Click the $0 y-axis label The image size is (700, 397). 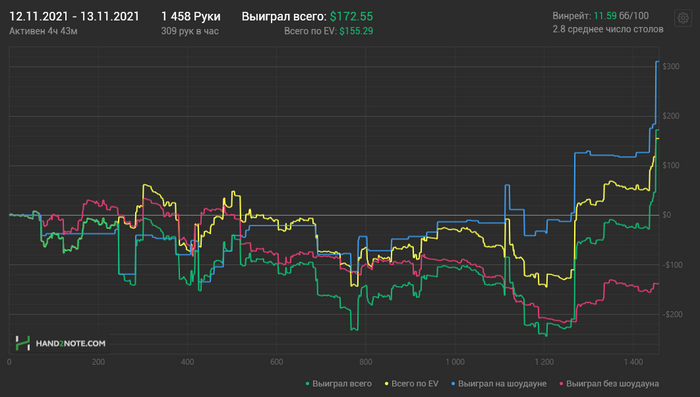coord(667,215)
